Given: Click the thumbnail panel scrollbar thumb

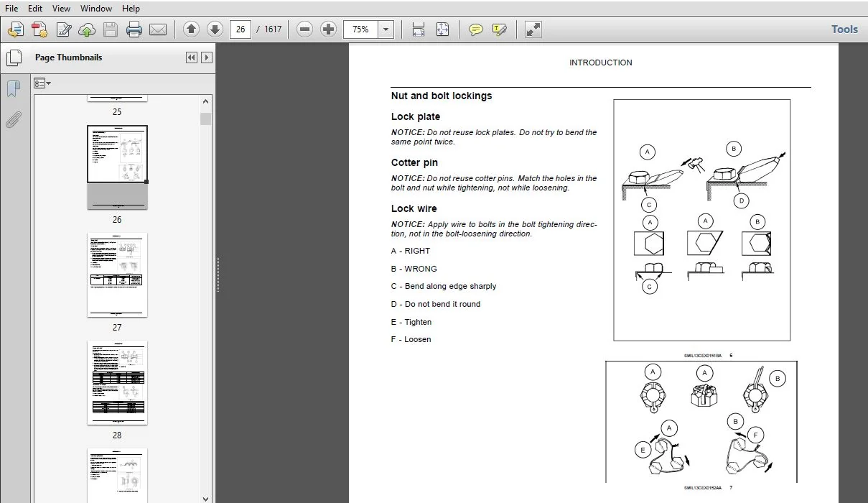Looking at the screenshot, I should 206,119.
